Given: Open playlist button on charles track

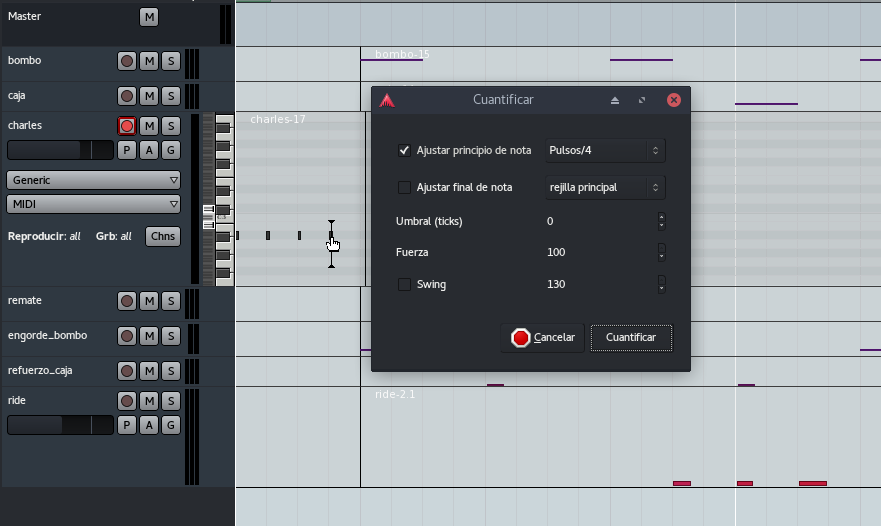Looking at the screenshot, I should 127,150.
